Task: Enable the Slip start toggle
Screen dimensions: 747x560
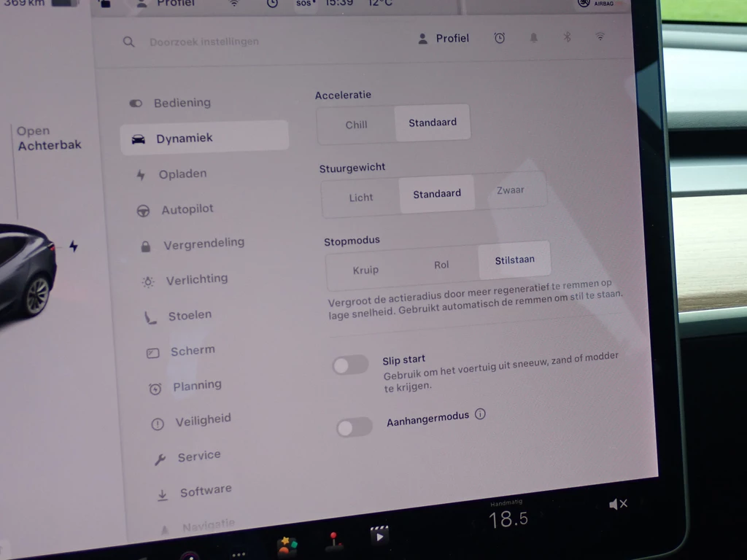Action: [350, 365]
